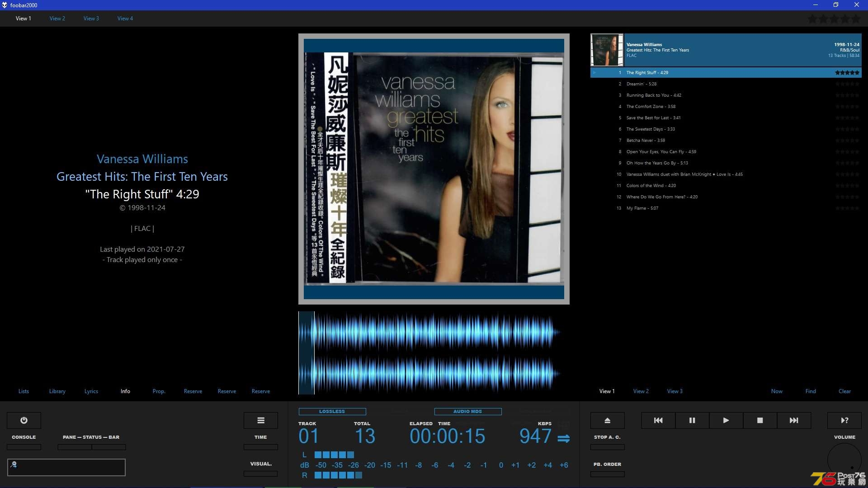Select track 6 The Sweetest Days
The width and height of the screenshot is (868, 488).
[x=726, y=129]
